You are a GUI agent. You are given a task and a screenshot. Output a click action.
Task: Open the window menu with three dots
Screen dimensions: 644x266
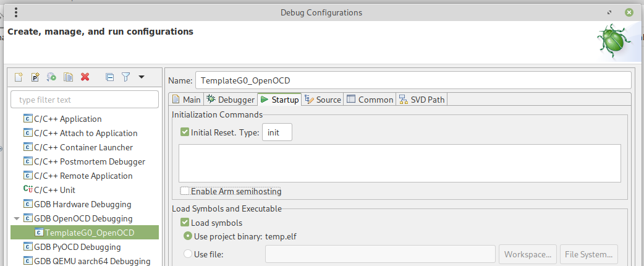pos(15,12)
